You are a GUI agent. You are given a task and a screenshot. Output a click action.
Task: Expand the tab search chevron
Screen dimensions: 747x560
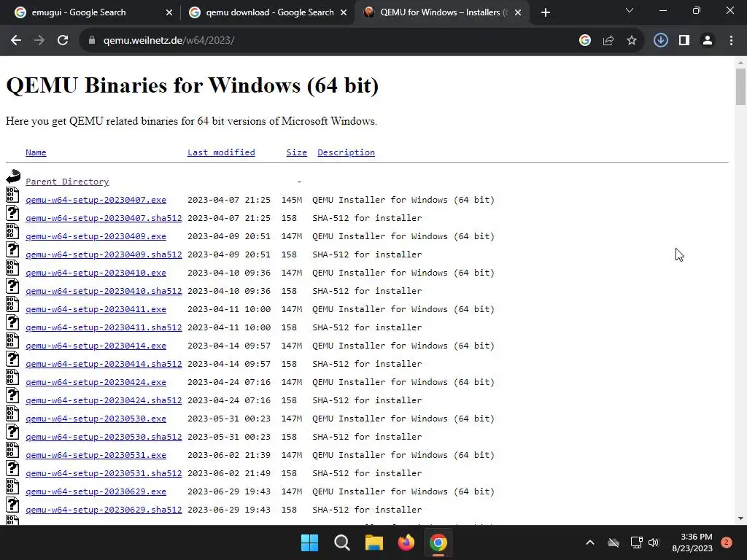tap(630, 10)
